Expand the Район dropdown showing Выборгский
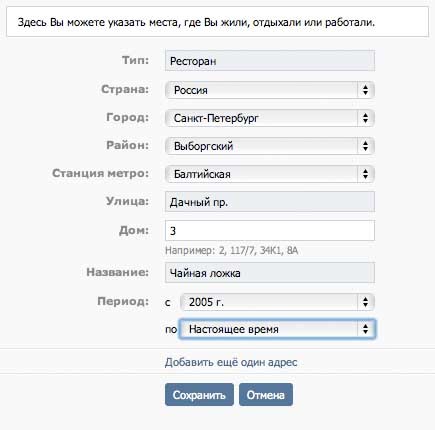Viewport: 435px width, 430px height. click(x=270, y=146)
